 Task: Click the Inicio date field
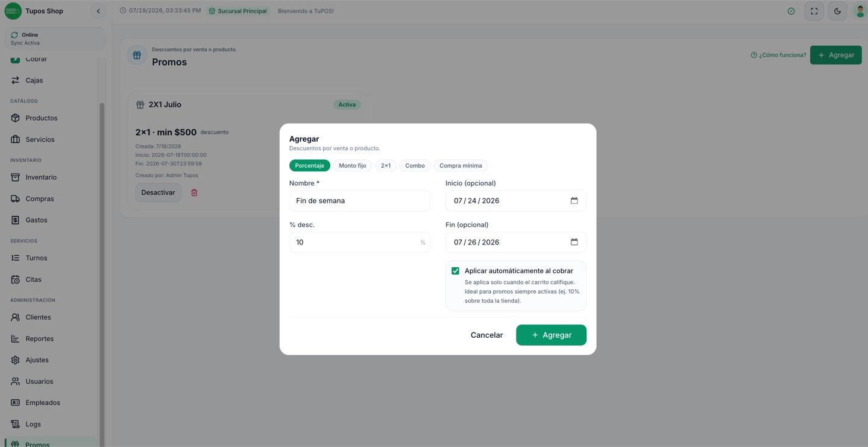point(516,200)
